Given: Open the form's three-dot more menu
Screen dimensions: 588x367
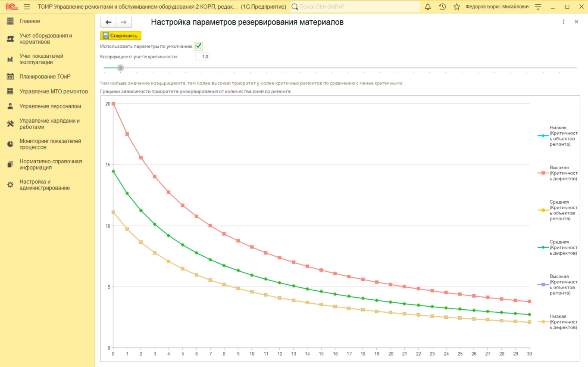Looking at the screenshot, I should [x=563, y=22].
